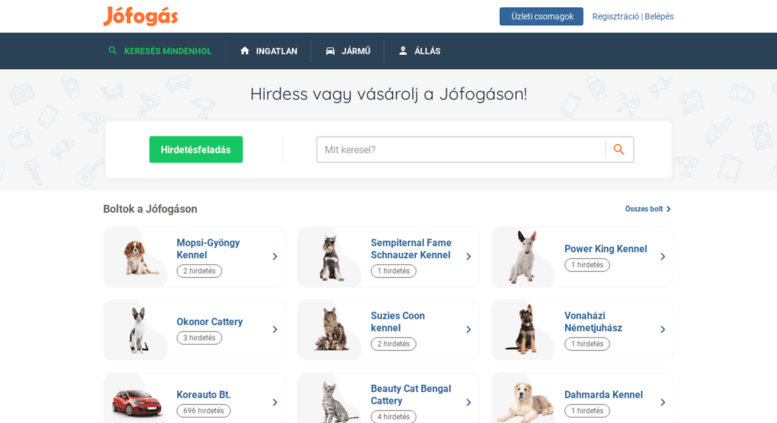The height and width of the screenshot is (423, 777).
Task: Click the chevron on Vonaházi Németjuhász card
Action: tap(663, 329)
